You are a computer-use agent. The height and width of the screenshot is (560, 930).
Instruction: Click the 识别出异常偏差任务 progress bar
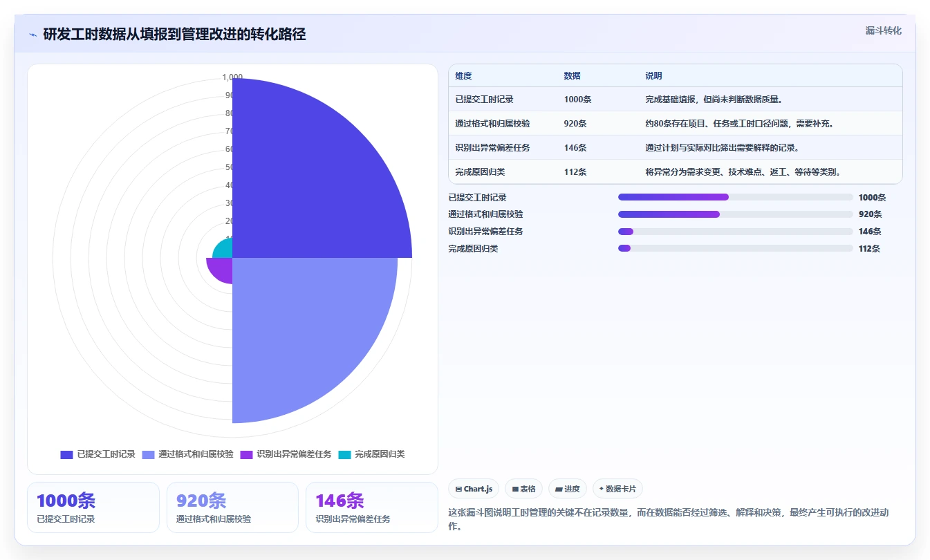(x=735, y=232)
